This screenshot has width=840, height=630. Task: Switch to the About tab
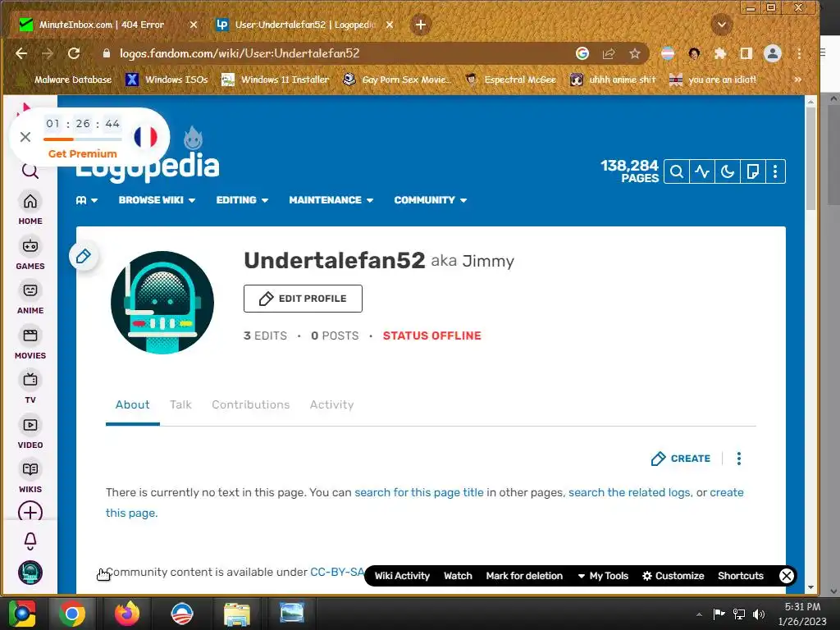tap(132, 405)
